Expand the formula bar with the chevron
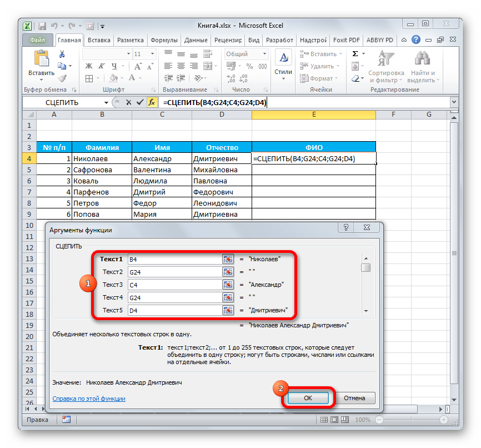This screenshot has width=481, height=448. pos(454,103)
